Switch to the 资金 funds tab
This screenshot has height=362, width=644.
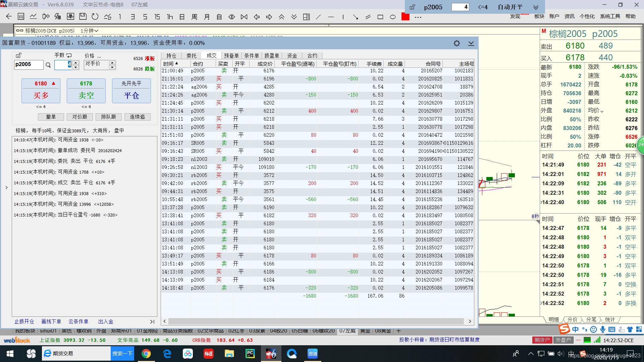[292, 56]
